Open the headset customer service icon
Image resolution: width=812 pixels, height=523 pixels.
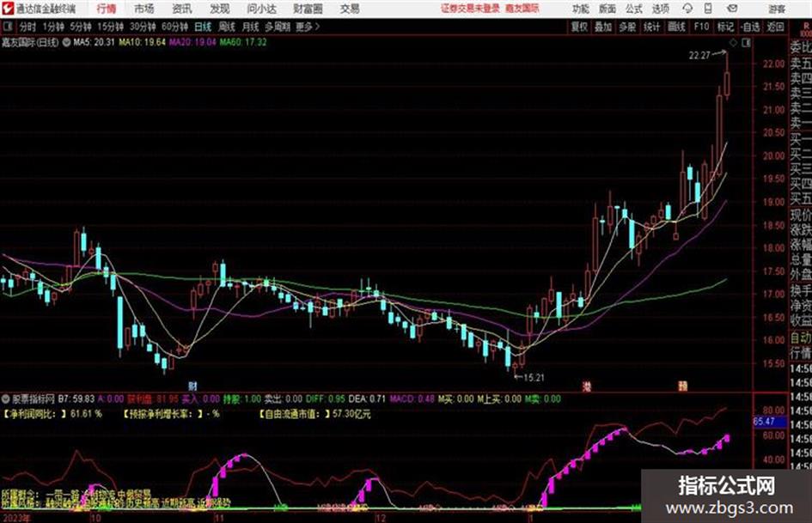tap(687, 9)
